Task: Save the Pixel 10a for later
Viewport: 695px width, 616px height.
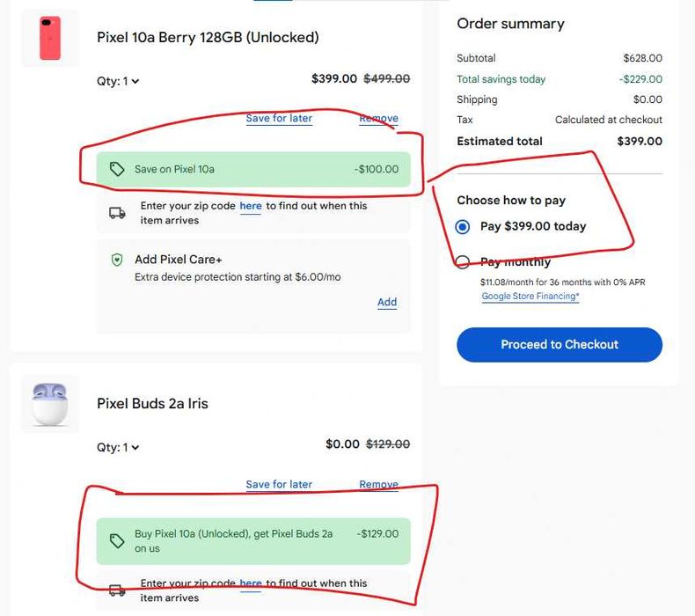Action: (279, 118)
